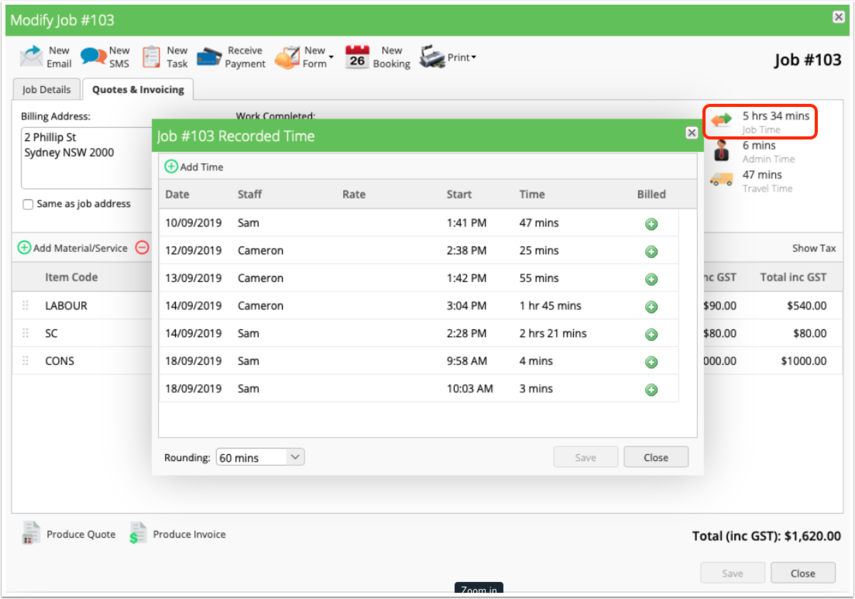Click the New Booking calendar icon
Image resolution: width=855 pixels, height=599 pixels.
click(357, 57)
